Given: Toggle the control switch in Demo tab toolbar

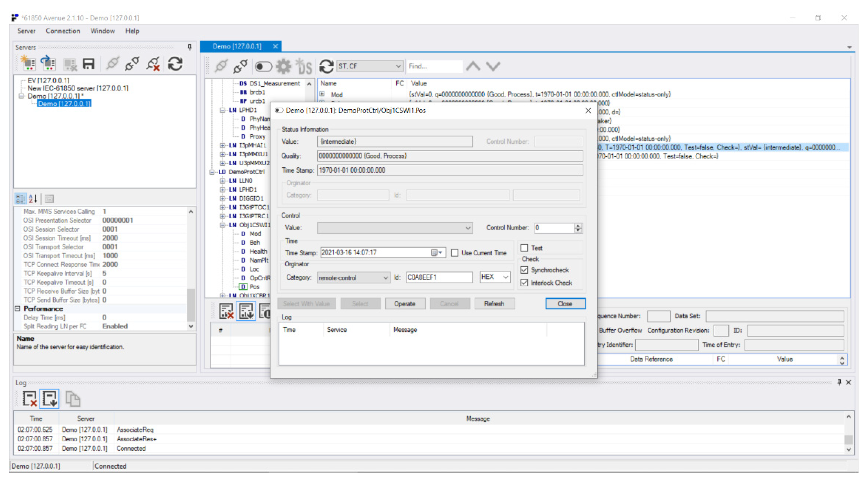Looking at the screenshot, I should point(263,66).
